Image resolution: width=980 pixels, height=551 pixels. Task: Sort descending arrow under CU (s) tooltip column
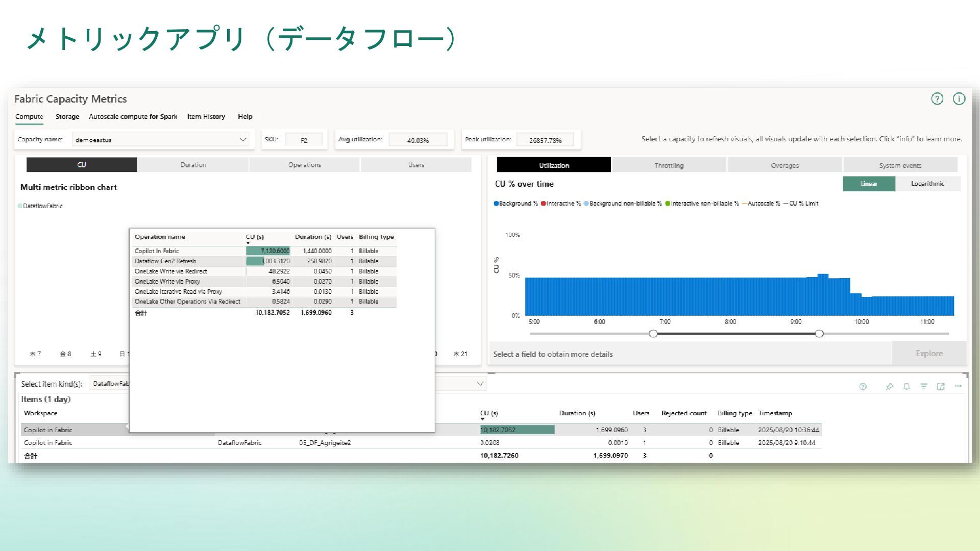[248, 243]
